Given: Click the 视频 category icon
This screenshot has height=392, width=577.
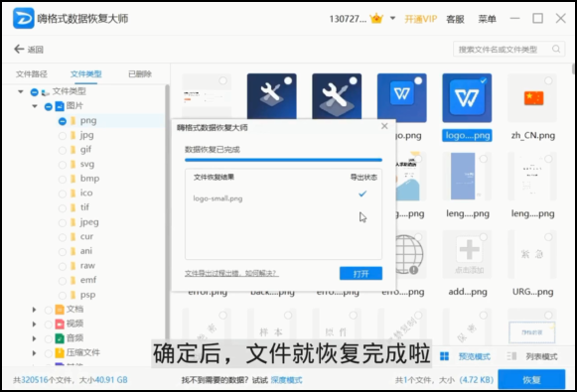Looking at the screenshot, I should tap(60, 324).
